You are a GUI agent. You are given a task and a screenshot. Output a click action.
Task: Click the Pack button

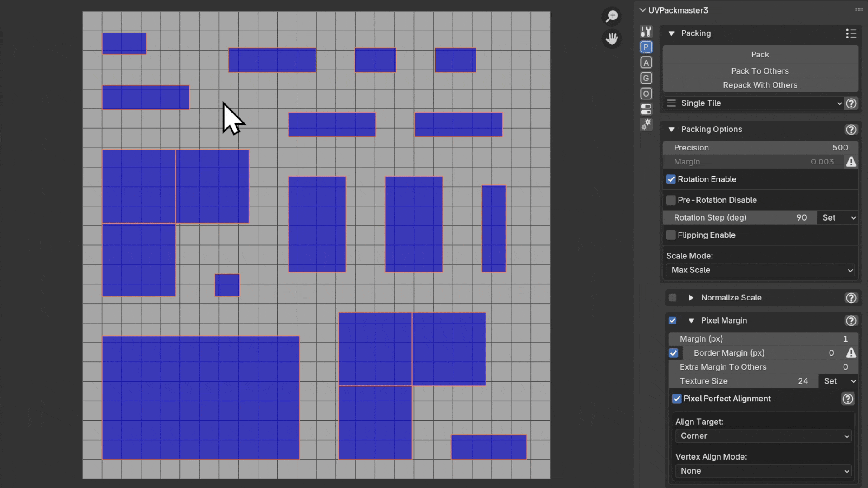pyautogui.click(x=759, y=54)
